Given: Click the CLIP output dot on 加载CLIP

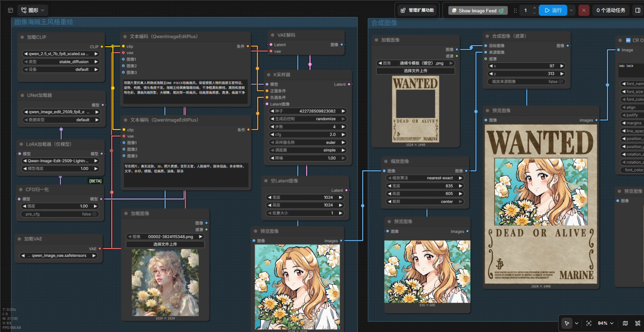Looking at the screenshot, I should 102,47.
